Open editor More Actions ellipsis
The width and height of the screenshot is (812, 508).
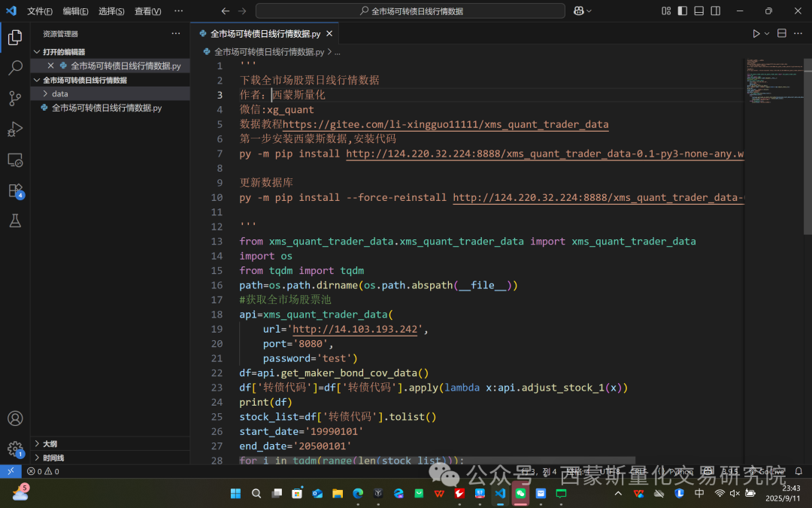click(798, 33)
